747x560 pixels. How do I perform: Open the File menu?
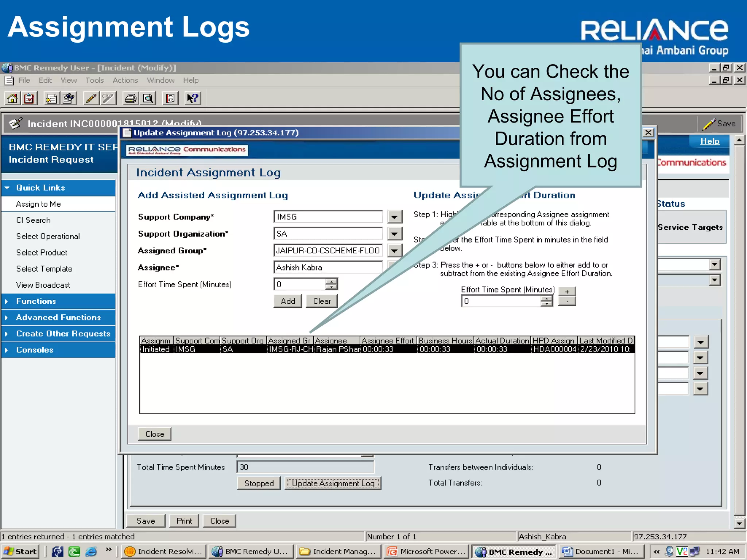coord(24,80)
